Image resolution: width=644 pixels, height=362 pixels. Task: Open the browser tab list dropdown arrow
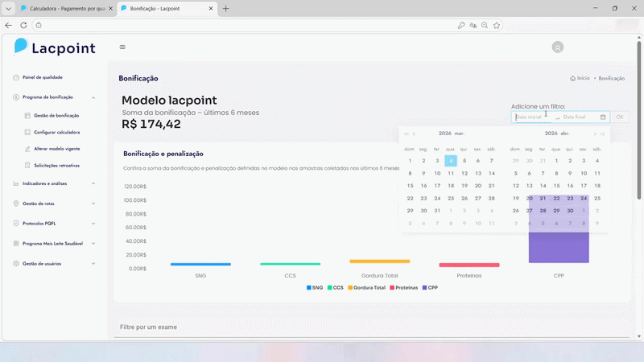coord(8,9)
